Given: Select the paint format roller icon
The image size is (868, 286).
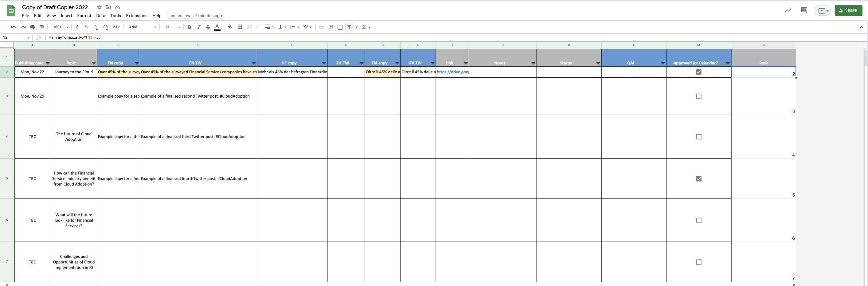Looking at the screenshot, I should [x=42, y=27].
